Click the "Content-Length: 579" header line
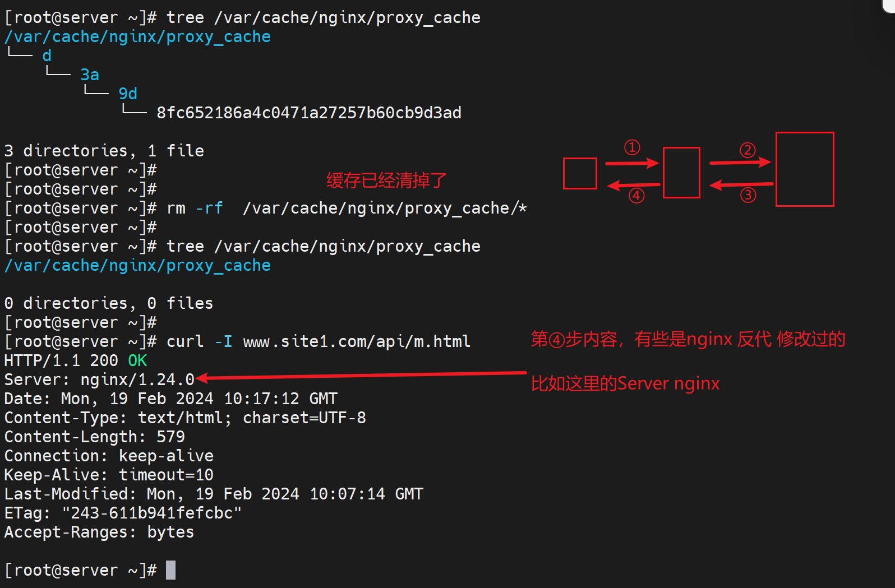Image resolution: width=895 pixels, height=588 pixels. 95,437
